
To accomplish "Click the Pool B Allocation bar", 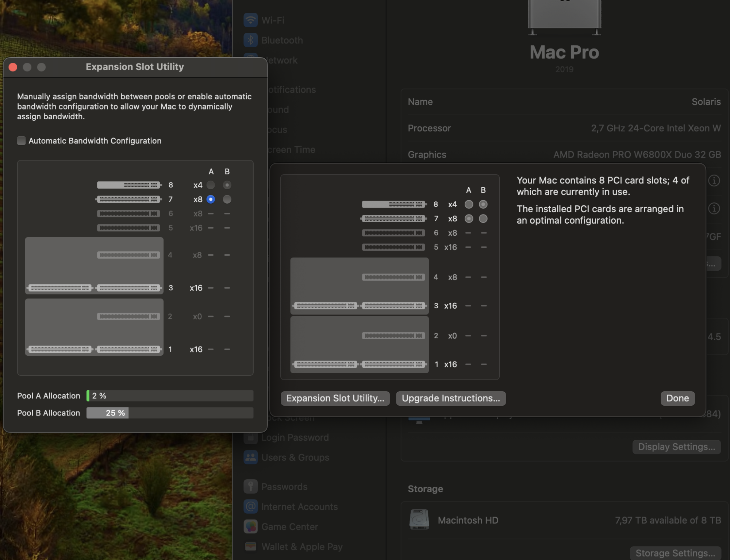I will pos(170,413).
